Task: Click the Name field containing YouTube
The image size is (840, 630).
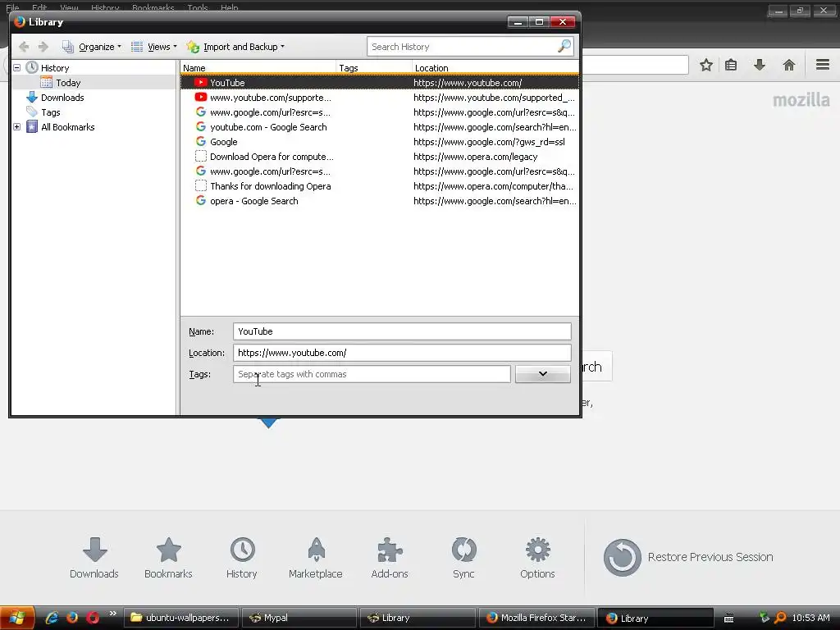Action: [x=402, y=331]
